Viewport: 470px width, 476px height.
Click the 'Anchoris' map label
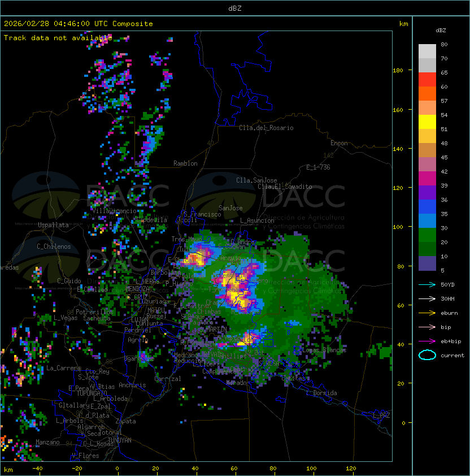[132, 385]
